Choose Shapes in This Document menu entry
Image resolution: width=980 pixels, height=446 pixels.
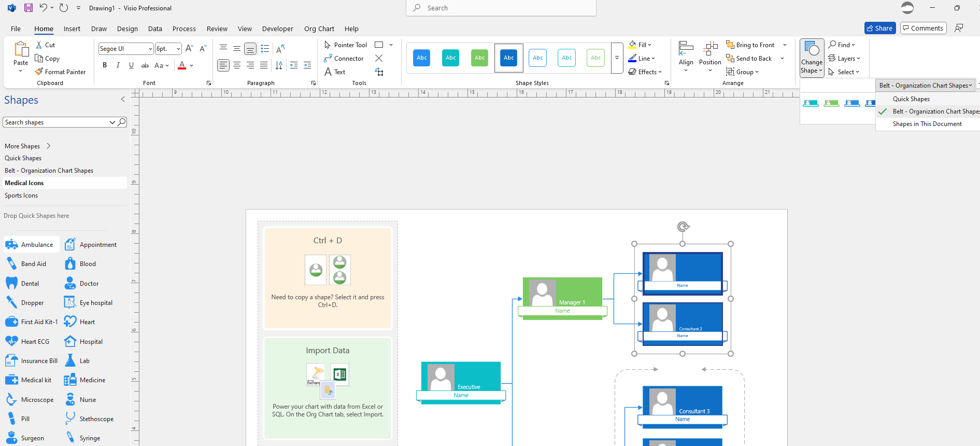click(927, 124)
